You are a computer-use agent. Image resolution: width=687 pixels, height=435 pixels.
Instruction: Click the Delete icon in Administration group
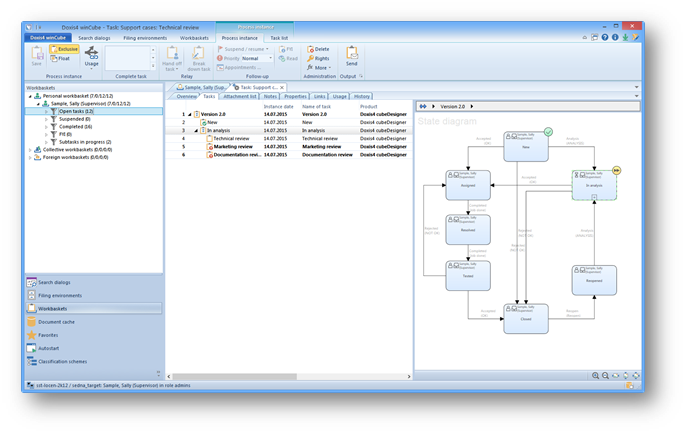(x=320, y=48)
